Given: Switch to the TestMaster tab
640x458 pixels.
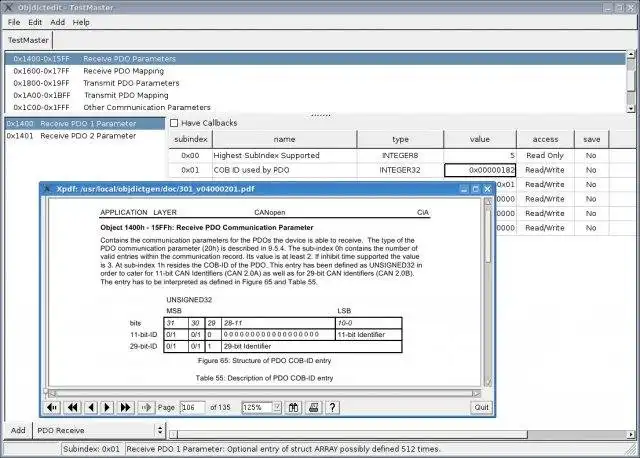Looking at the screenshot, I should [x=28, y=40].
